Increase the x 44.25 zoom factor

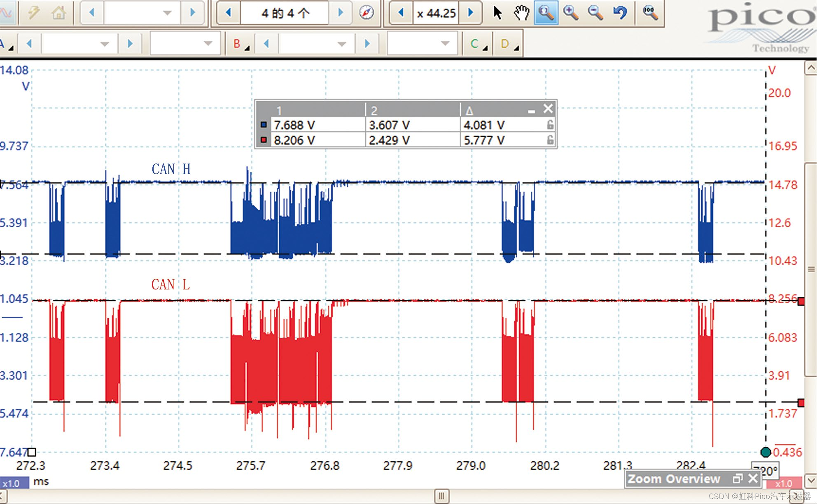(471, 13)
